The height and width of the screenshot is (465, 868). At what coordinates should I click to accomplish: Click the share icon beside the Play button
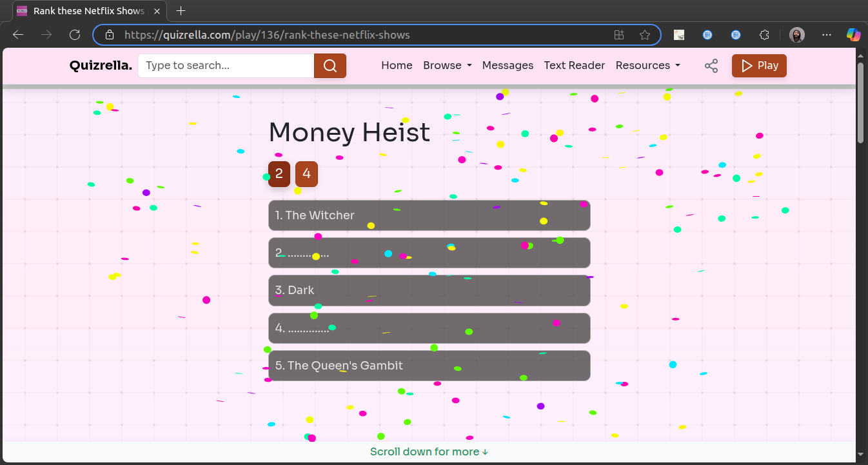(711, 65)
